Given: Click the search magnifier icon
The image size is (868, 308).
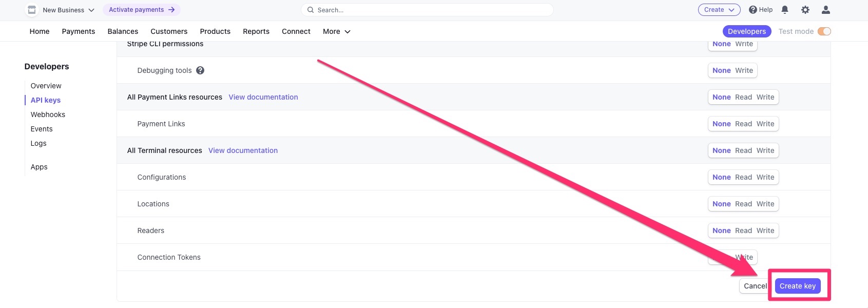Looking at the screenshot, I should coord(311,10).
